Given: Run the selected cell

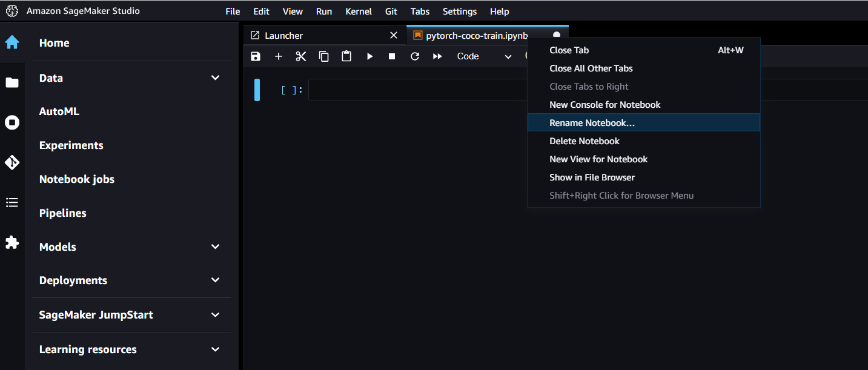Looking at the screenshot, I should (369, 56).
